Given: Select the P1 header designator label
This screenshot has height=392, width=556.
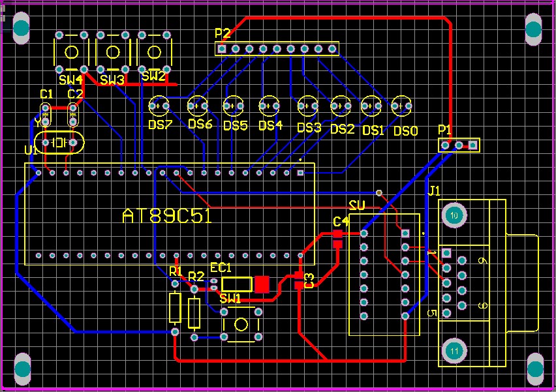Looking at the screenshot, I should click(x=444, y=129).
